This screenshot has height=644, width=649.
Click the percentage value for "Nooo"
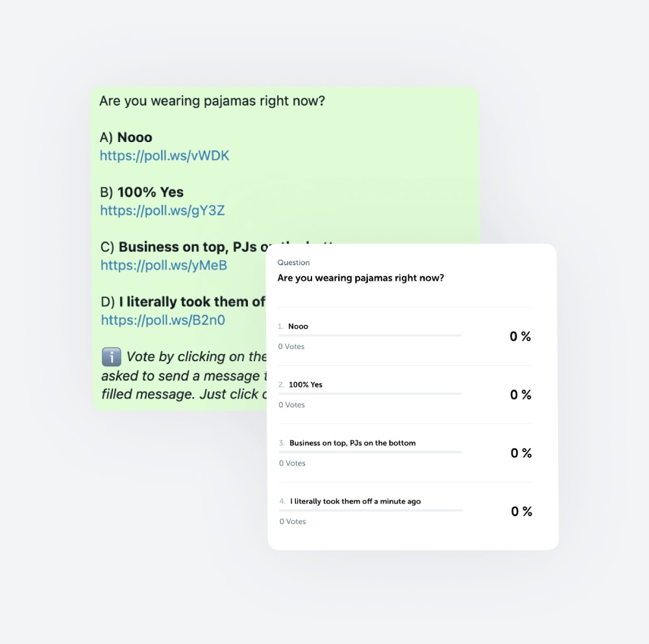click(520, 337)
